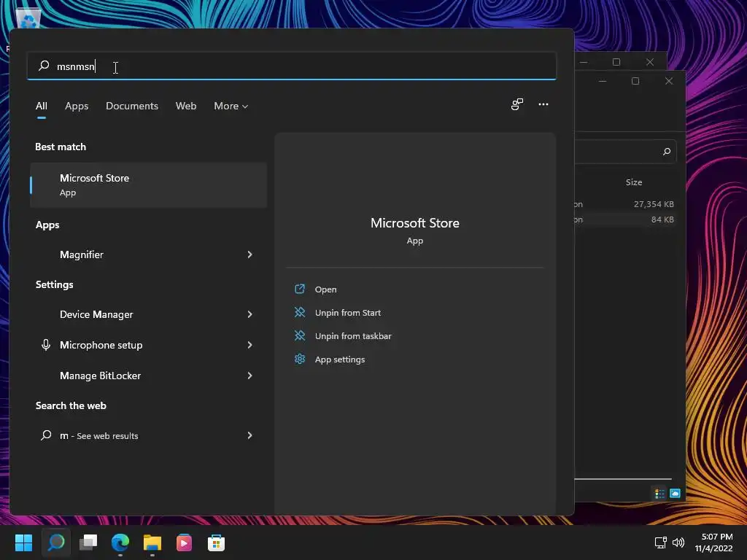The width and height of the screenshot is (747, 560).
Task: Maximize the rear background window
Action: click(x=616, y=63)
